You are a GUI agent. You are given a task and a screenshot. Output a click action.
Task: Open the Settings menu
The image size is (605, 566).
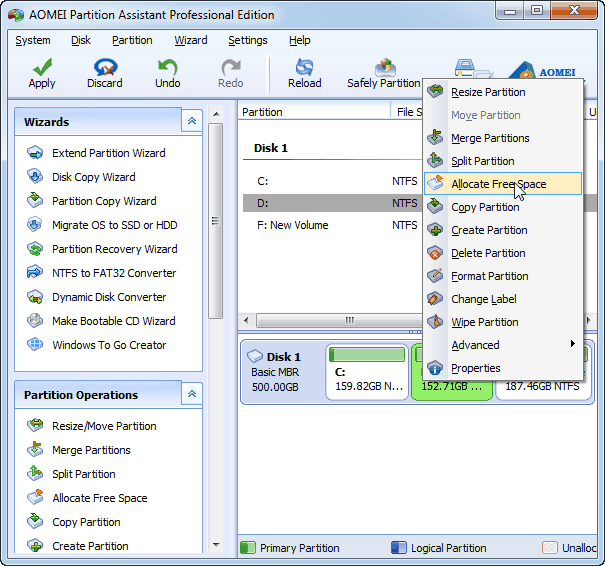248,40
